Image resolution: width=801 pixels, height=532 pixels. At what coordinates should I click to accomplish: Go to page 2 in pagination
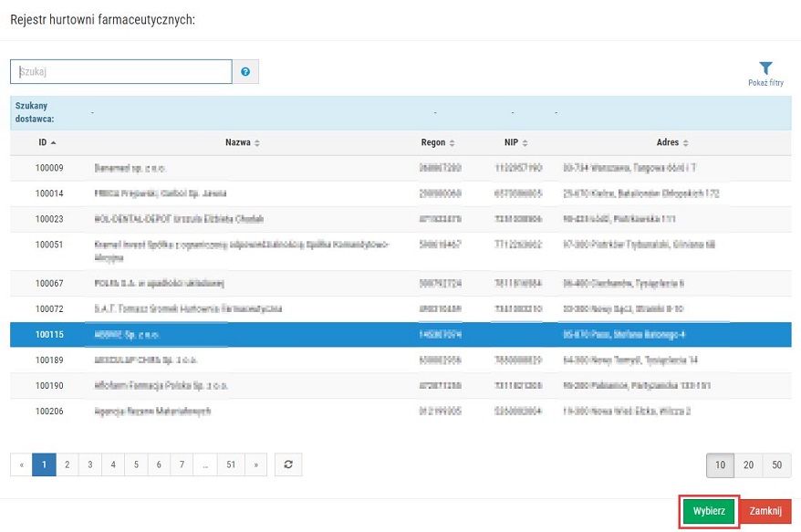[67, 464]
